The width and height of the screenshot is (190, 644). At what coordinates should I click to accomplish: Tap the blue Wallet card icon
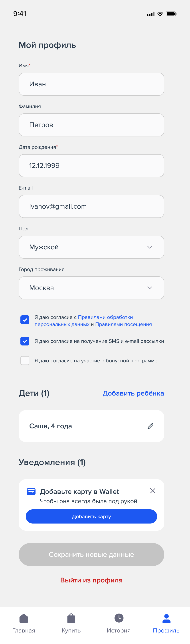pos(31,491)
